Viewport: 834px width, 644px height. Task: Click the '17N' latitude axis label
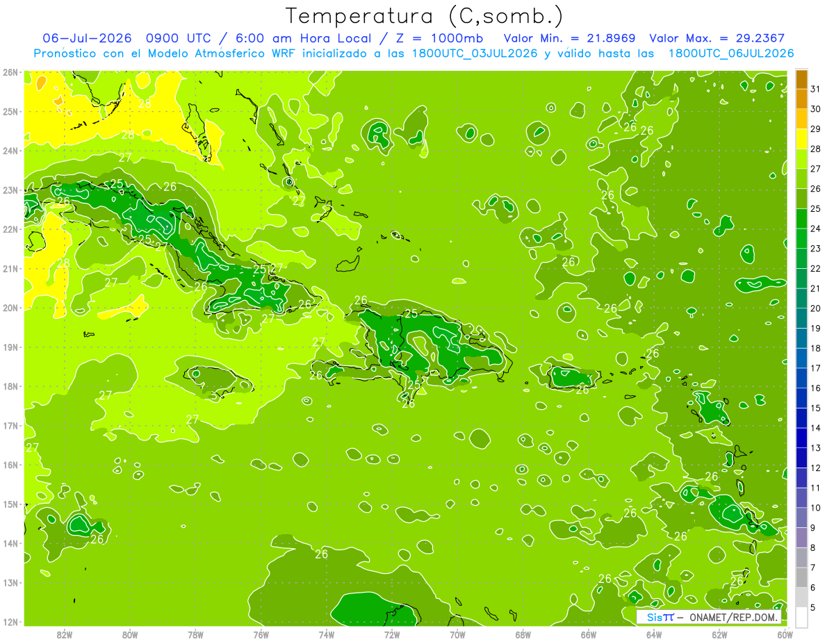click(10, 426)
